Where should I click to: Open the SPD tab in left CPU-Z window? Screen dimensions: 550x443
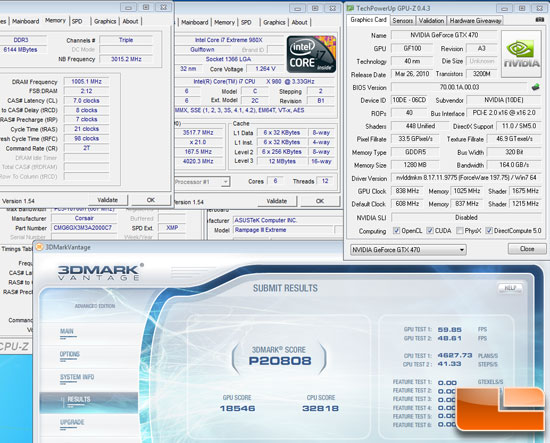77,21
